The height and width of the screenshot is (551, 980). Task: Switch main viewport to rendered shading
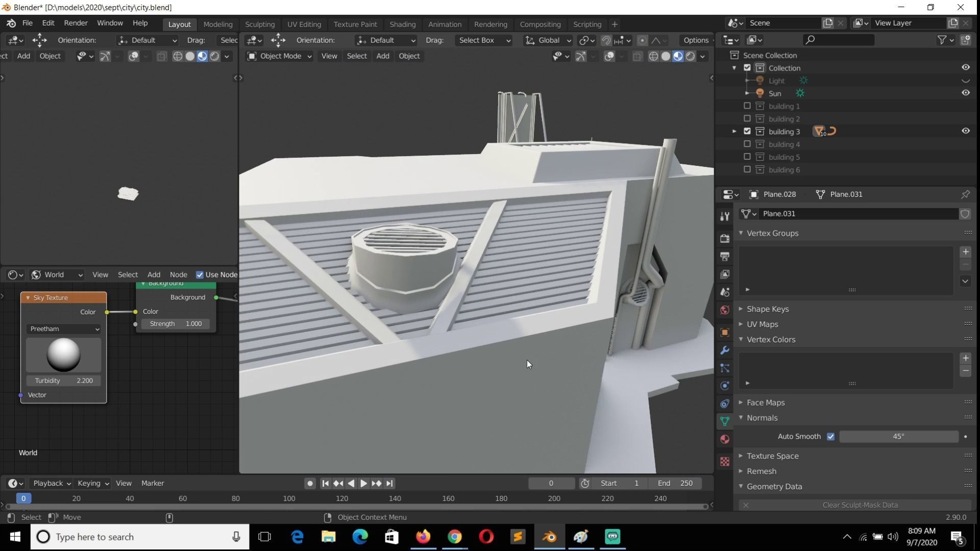690,56
